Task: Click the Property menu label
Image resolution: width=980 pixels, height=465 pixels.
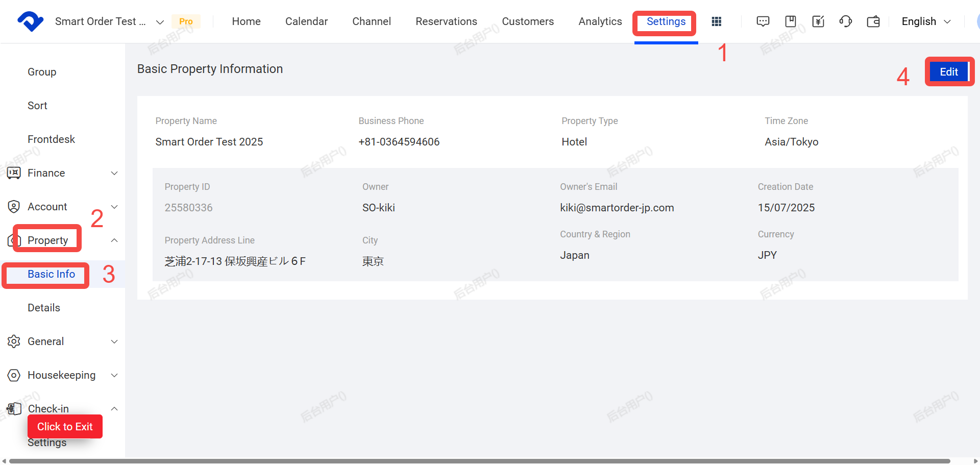Action: (47, 240)
